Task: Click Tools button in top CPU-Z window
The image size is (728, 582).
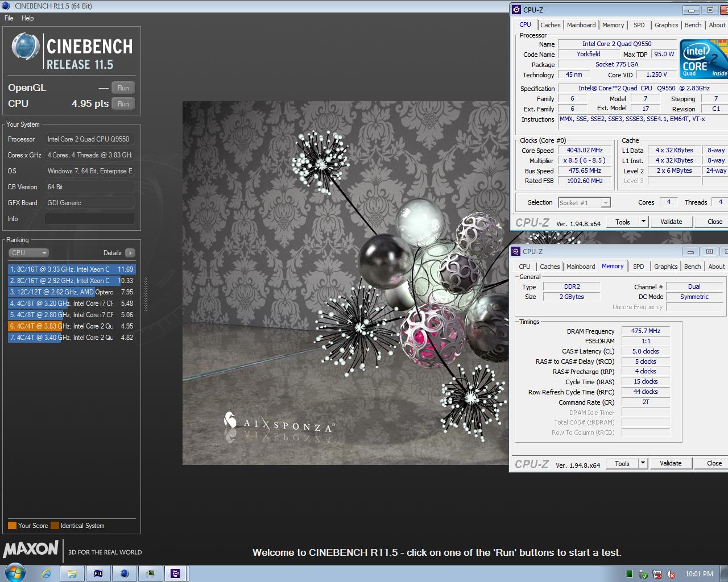Action: click(623, 222)
